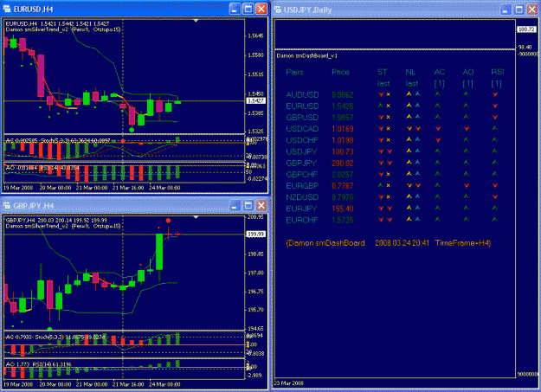The image size is (541, 392).
Task: Select the USDCHF pair in the dashboard
Action: point(302,140)
